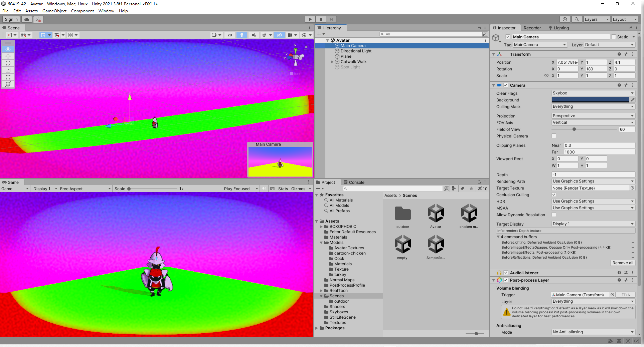This screenshot has height=347, width=644.
Task: Open the cloud services icon
Action: coord(27,20)
